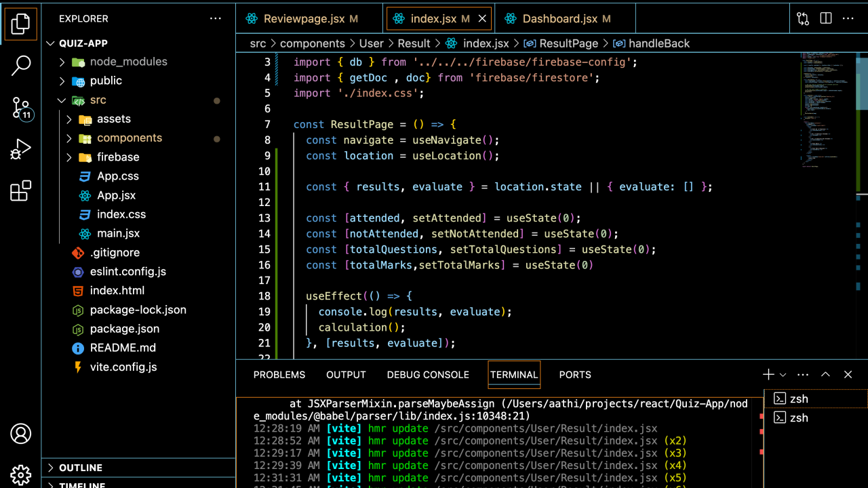Viewport: 868px width, 488px height.
Task: Open the Manage settings gear
Action: (x=20, y=474)
